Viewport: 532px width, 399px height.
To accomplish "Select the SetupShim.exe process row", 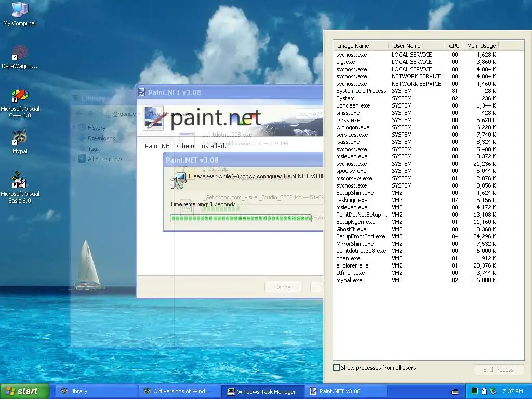I will 416,193.
